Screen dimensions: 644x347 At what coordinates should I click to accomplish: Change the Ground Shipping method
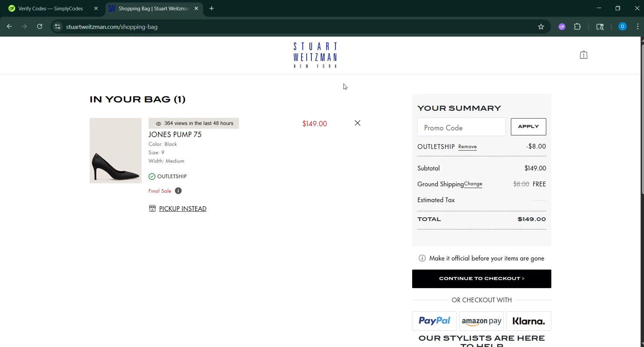pyautogui.click(x=473, y=184)
